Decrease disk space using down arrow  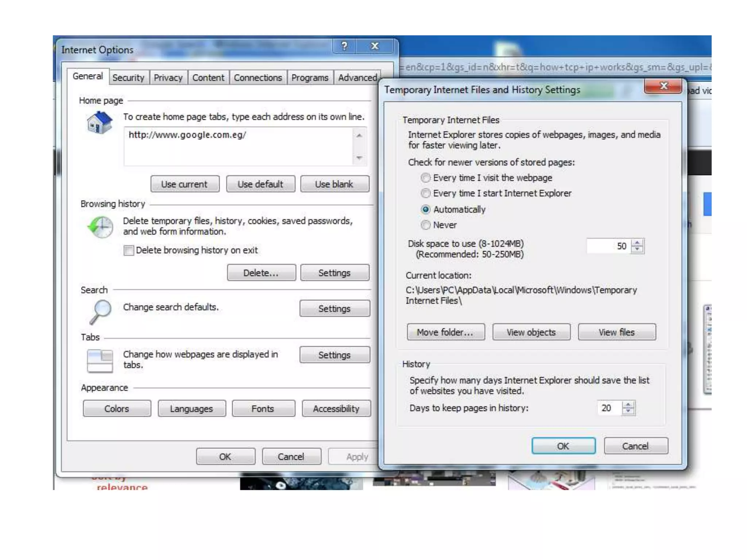coord(637,249)
